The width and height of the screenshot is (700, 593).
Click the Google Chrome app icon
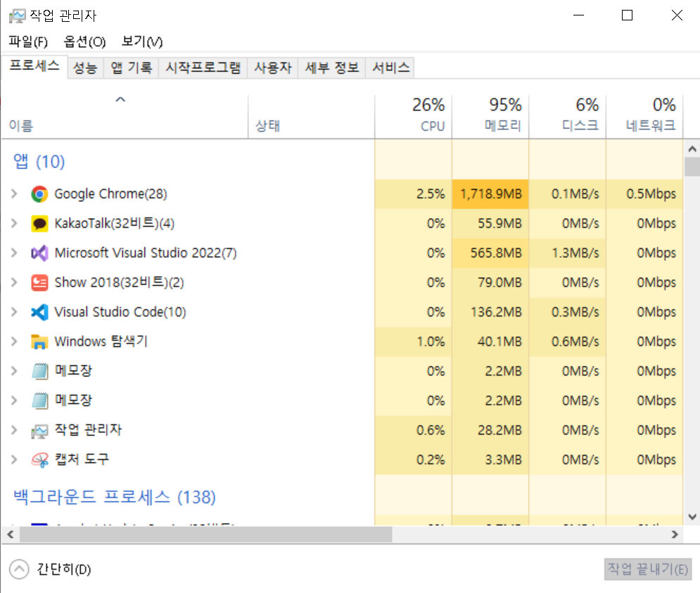39,194
